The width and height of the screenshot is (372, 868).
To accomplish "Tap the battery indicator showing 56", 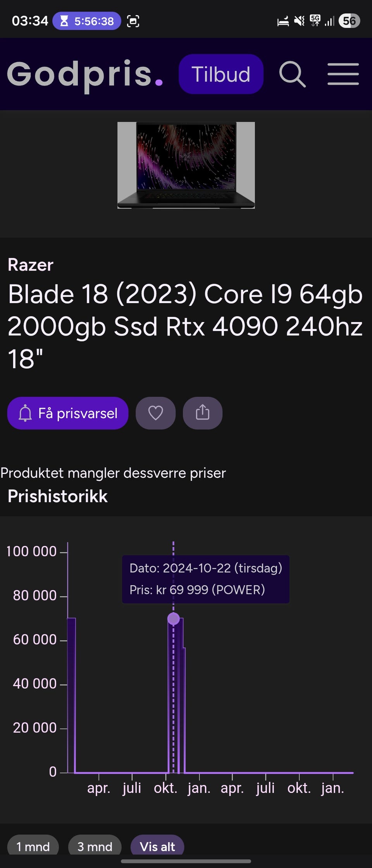I will 349,21.
